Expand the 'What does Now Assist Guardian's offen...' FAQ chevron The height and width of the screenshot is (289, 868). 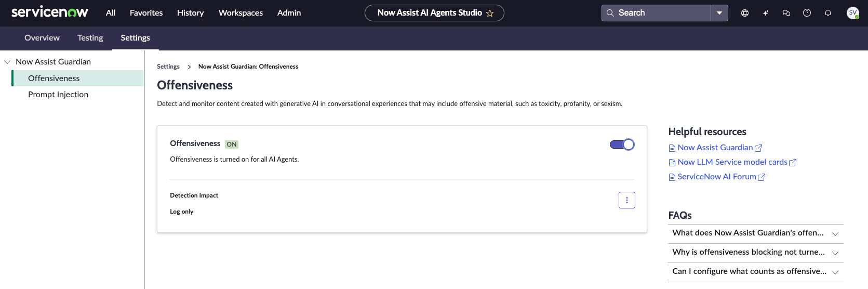click(835, 234)
